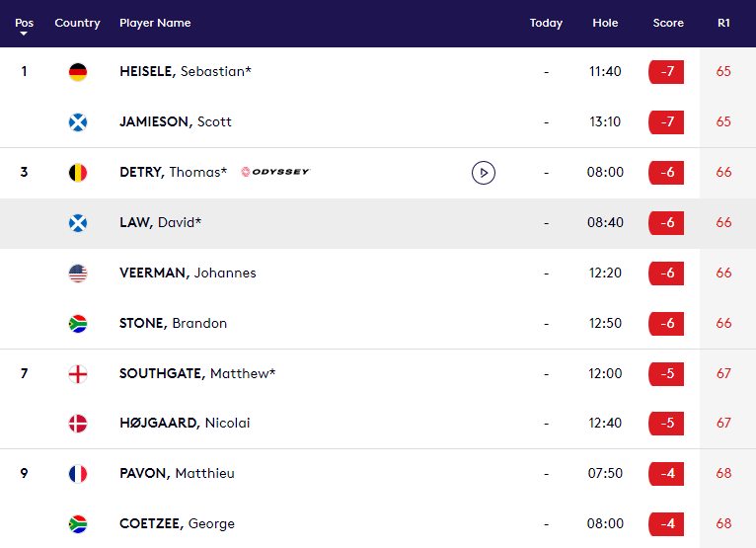This screenshot has height=548, width=756.
Task: Click the England flag next to Southgate
Action: 78,374
